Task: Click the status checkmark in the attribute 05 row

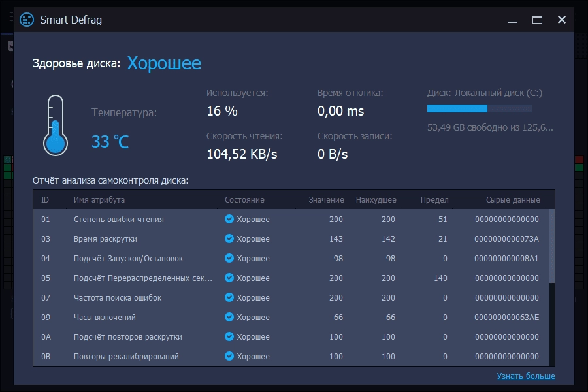Action: coord(229,278)
